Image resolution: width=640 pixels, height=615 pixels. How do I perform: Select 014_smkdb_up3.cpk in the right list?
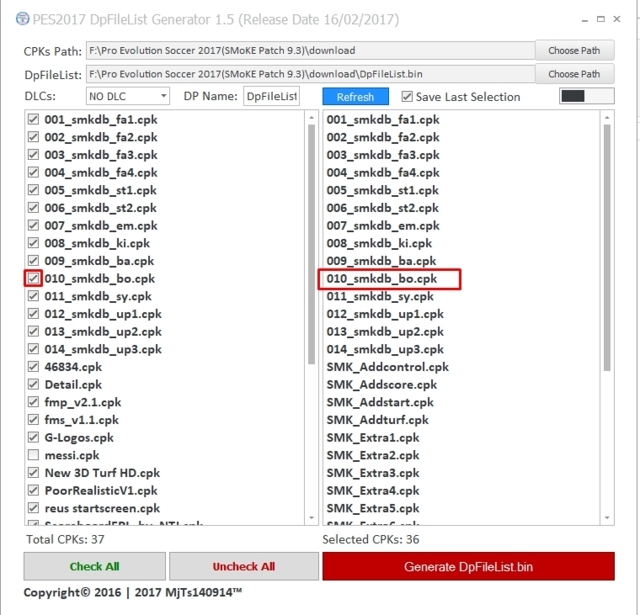385,349
